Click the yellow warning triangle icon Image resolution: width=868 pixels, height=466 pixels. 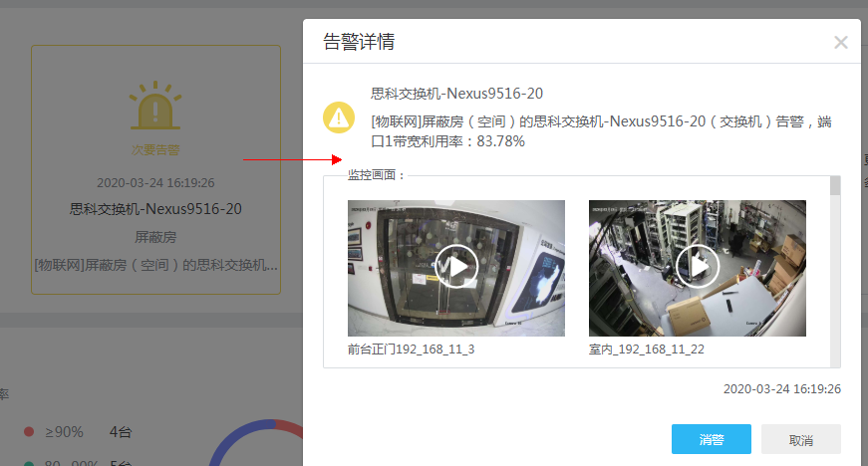coord(339,117)
